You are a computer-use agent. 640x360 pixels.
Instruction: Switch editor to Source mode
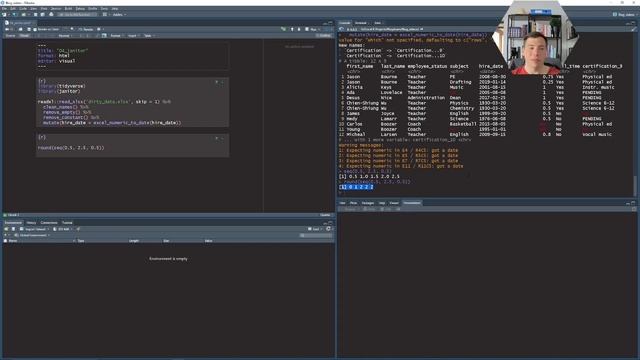point(11,36)
